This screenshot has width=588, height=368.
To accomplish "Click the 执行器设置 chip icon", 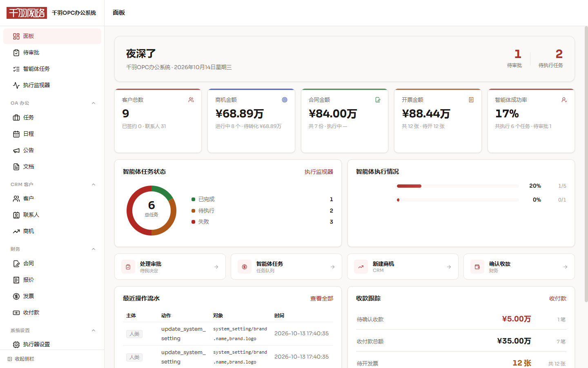I will click(16, 344).
